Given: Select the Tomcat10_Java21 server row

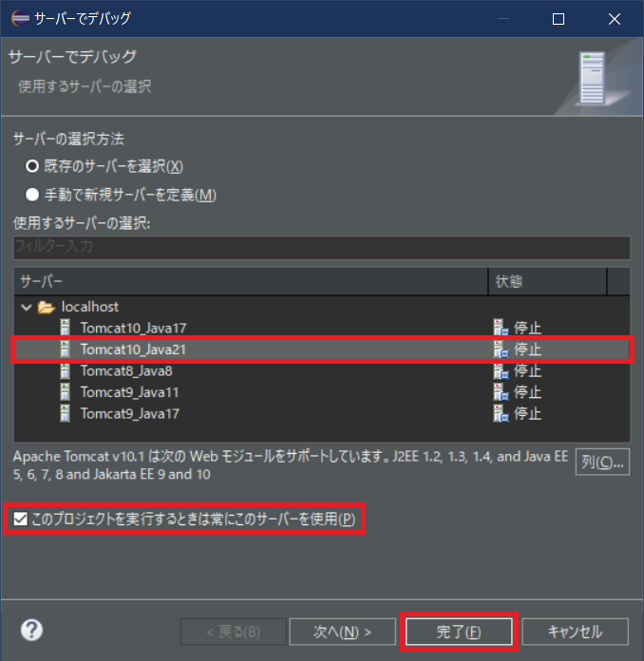Looking at the screenshot, I should (x=322, y=349).
